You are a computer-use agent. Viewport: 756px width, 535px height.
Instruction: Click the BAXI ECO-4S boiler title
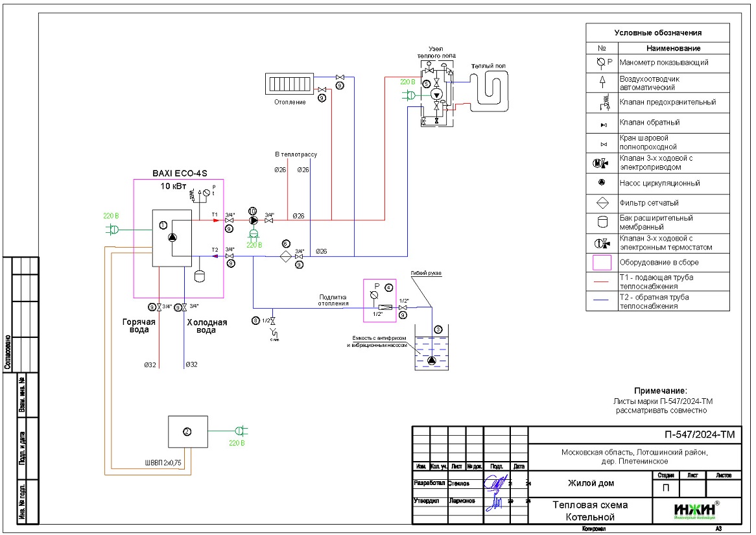(179, 172)
